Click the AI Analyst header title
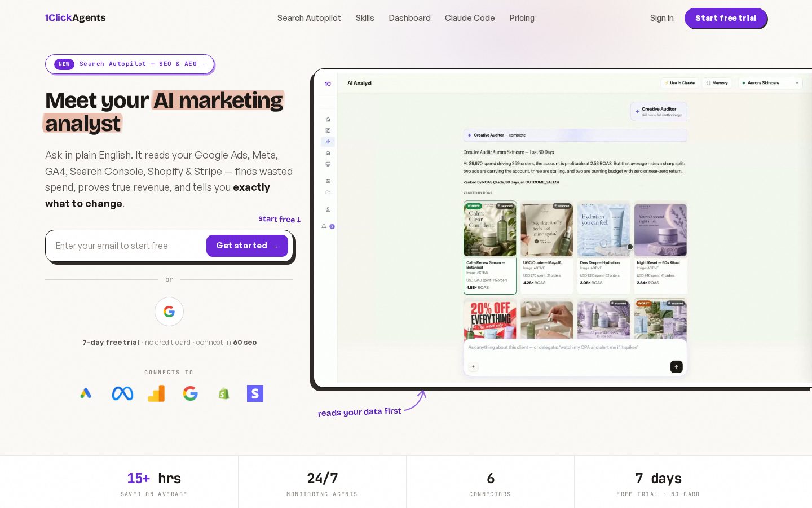The width and height of the screenshot is (812, 508). (359, 83)
